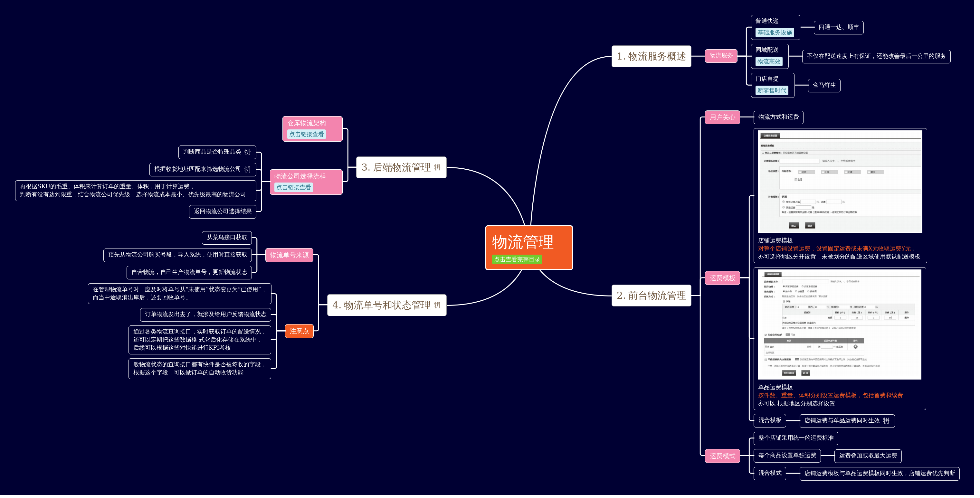Switch to the 店铺运费设置 tab
The width and height of the screenshot is (980, 498).
click(x=770, y=136)
